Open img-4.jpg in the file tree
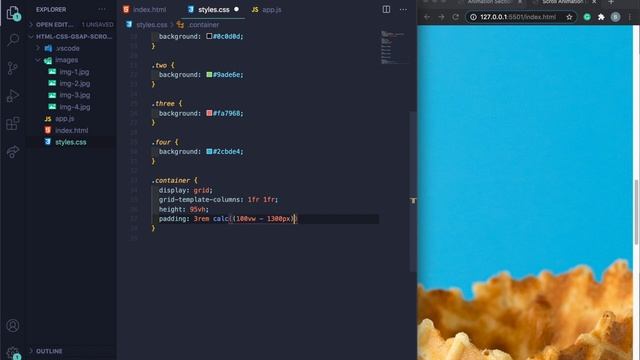The image size is (640, 360). 75,107
